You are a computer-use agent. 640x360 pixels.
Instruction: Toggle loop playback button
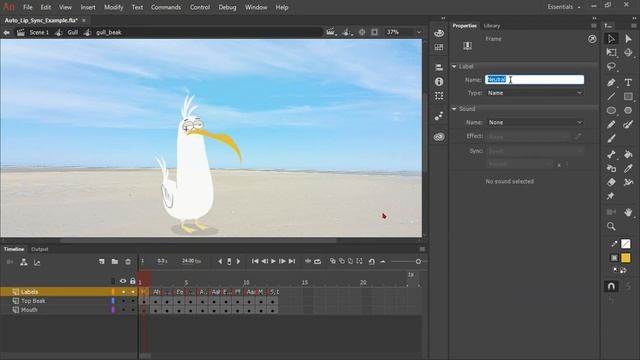point(318,261)
